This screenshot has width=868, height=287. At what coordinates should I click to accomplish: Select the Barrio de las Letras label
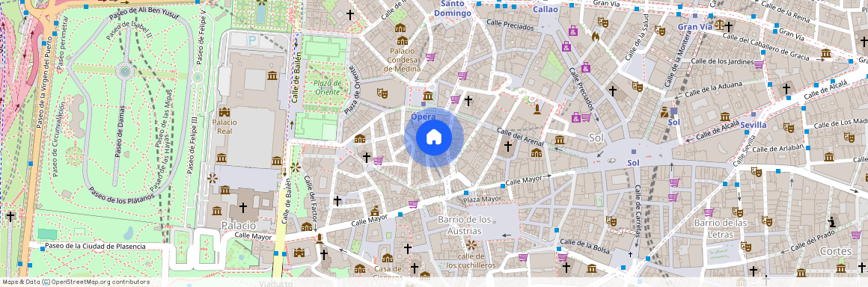click(x=721, y=229)
